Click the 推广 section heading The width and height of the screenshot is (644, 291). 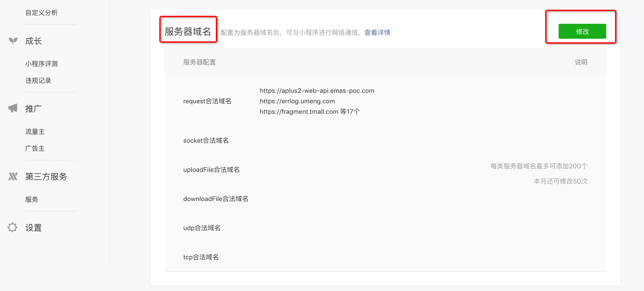point(34,109)
